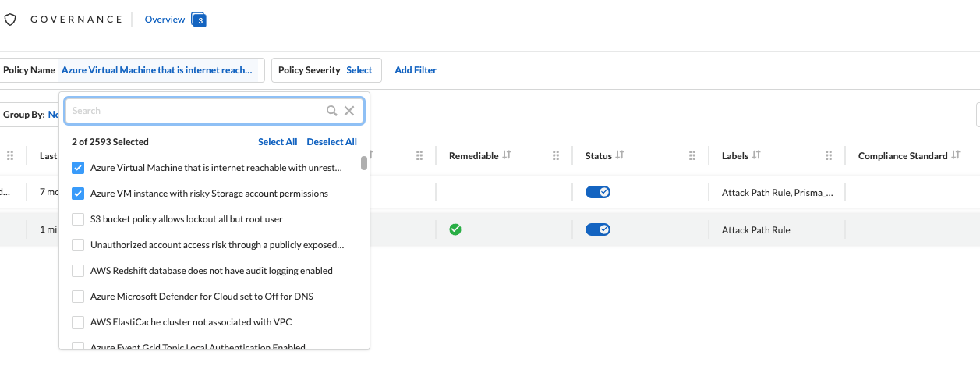980x373 pixels.
Task: Uncheck Azure Virtual Machine internet reachable policy
Action: tap(78, 168)
